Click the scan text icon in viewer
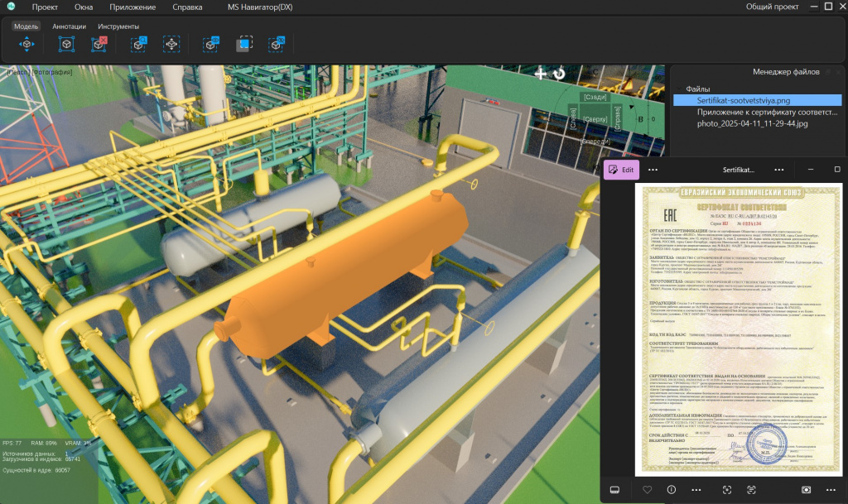The width and height of the screenshot is (848, 504). coord(751,490)
